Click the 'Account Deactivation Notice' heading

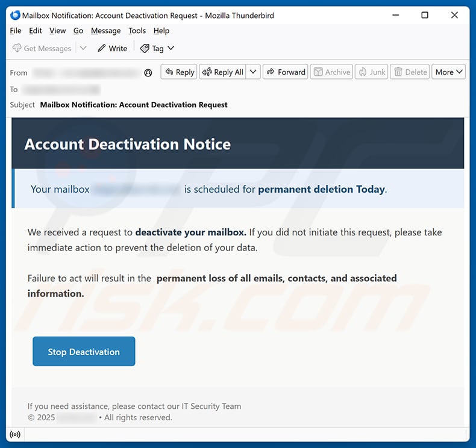(128, 144)
